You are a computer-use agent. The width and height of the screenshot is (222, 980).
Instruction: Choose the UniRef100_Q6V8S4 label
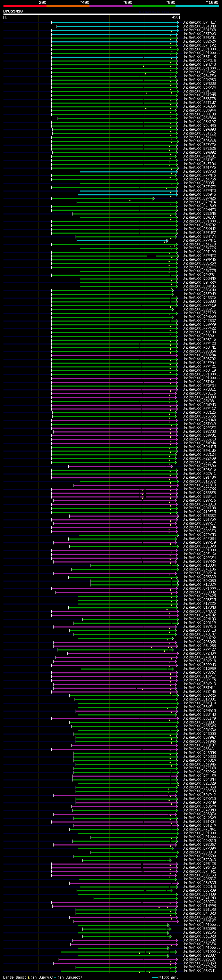click(199, 118)
